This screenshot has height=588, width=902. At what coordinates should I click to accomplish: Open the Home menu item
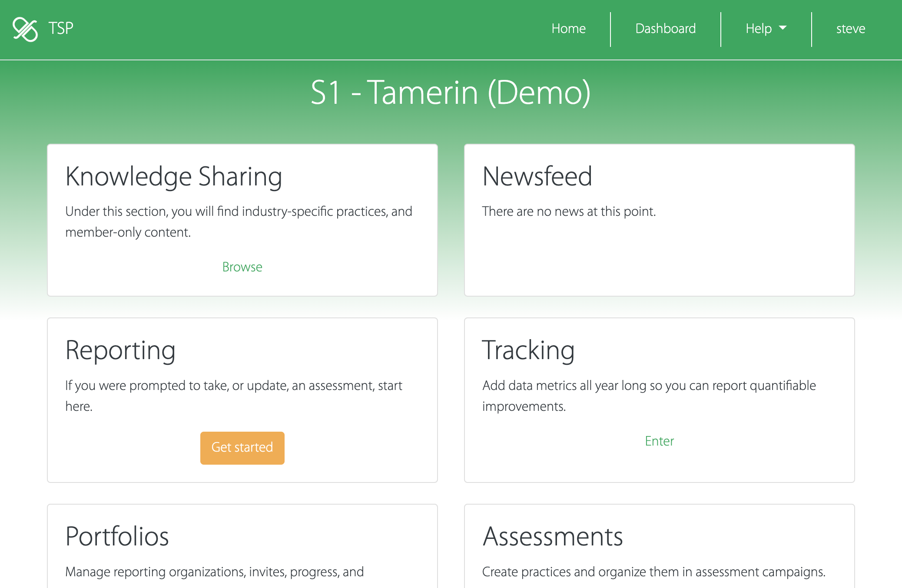[568, 29]
